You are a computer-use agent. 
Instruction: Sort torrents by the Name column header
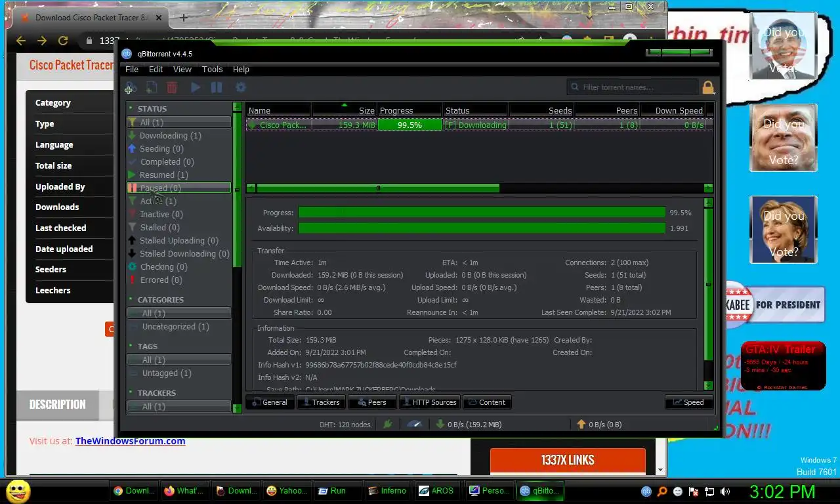pos(279,111)
